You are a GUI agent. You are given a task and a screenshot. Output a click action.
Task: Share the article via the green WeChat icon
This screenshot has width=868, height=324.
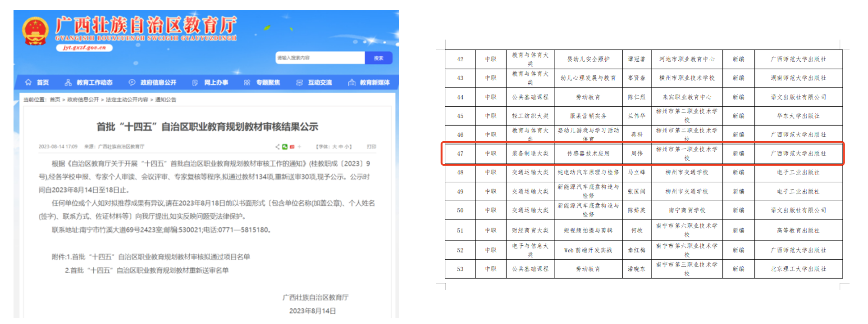coord(285,147)
